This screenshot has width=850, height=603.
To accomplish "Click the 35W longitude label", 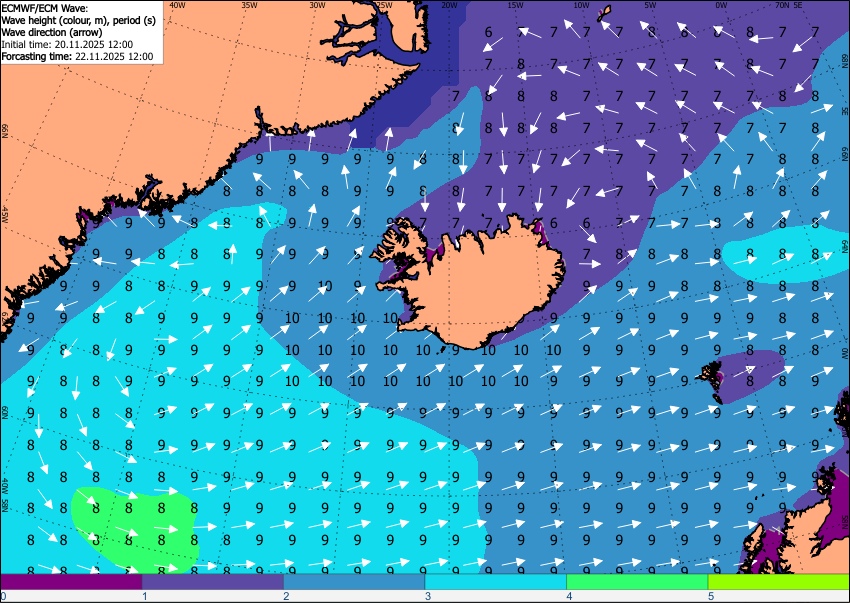I will [249, 5].
